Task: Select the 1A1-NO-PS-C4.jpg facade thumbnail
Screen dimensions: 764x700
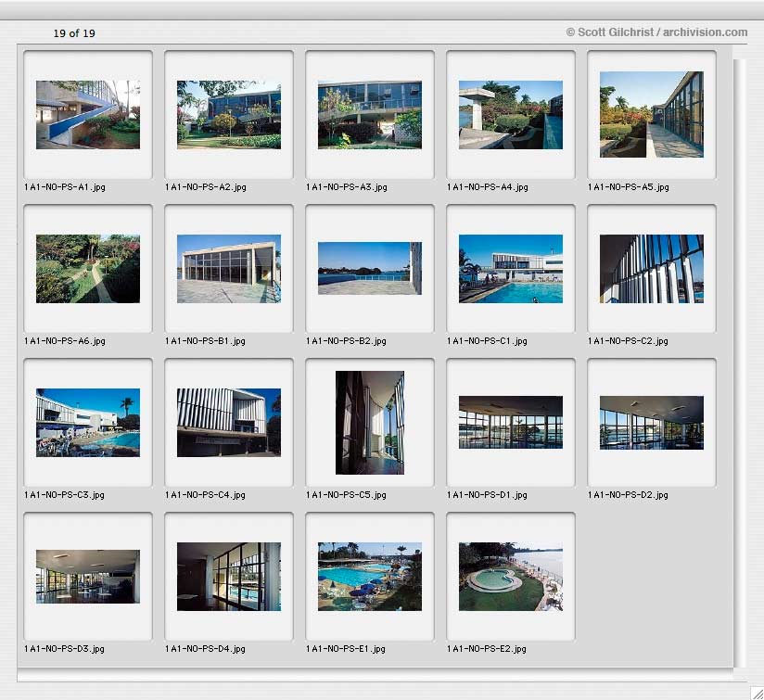Action: click(x=228, y=423)
